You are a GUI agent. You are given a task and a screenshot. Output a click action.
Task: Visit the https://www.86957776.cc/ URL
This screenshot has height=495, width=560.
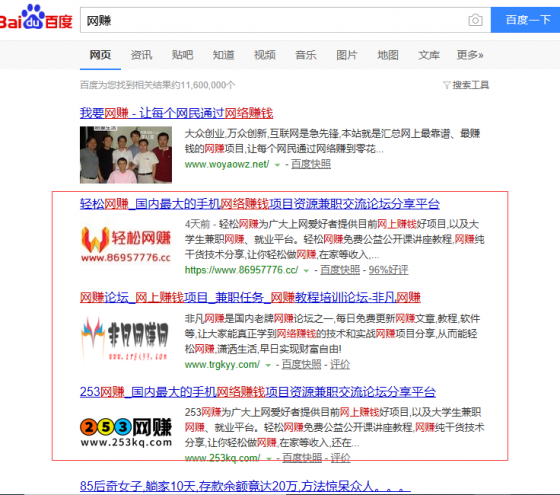[x=241, y=270]
